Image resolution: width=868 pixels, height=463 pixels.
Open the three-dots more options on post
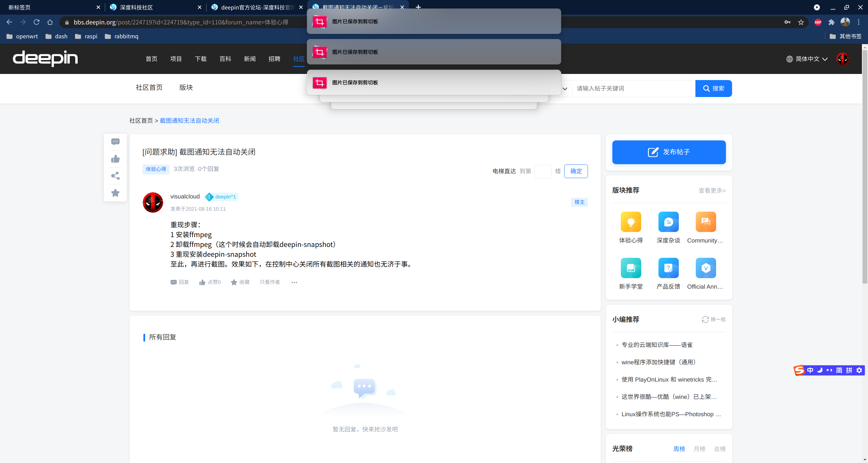[294, 282]
